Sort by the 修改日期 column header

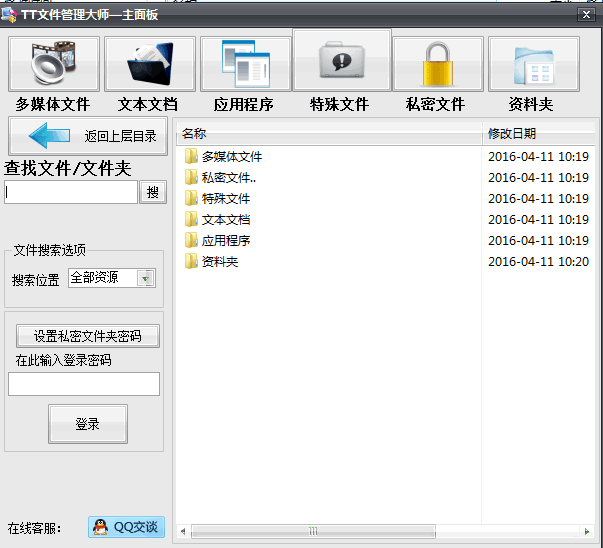pyautogui.click(x=539, y=133)
